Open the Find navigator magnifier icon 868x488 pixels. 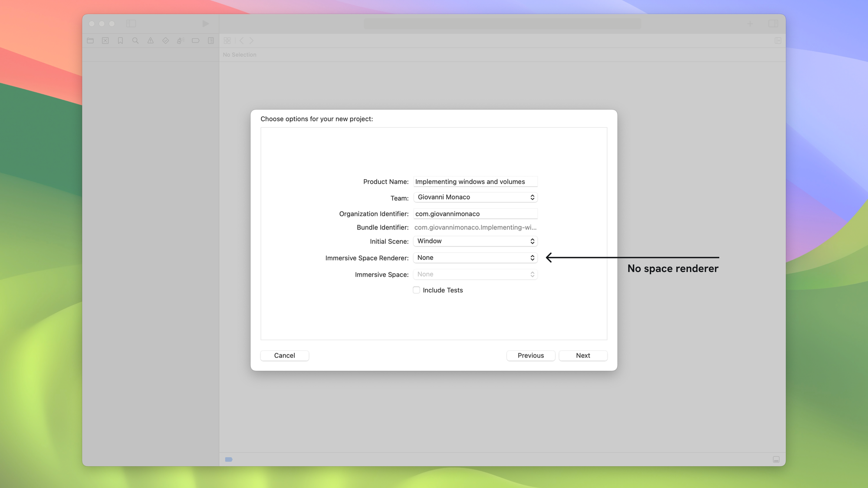click(135, 40)
